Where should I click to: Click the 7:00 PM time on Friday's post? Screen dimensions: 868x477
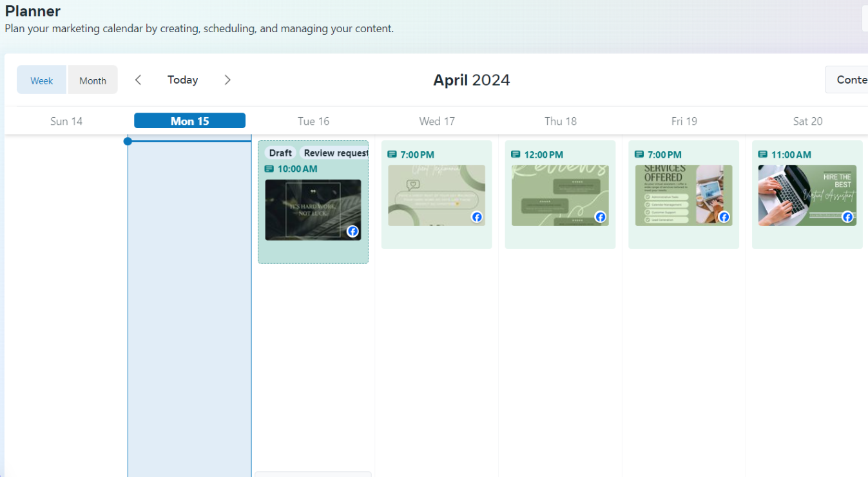pos(665,154)
